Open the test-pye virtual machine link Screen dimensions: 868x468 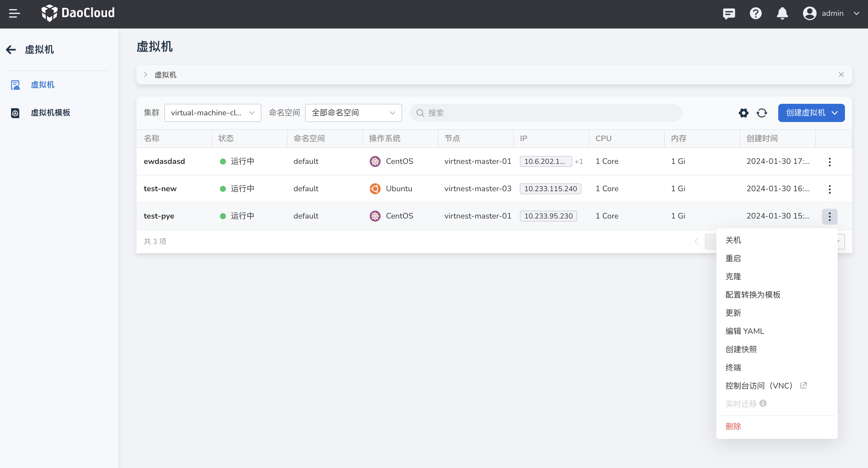(x=159, y=216)
